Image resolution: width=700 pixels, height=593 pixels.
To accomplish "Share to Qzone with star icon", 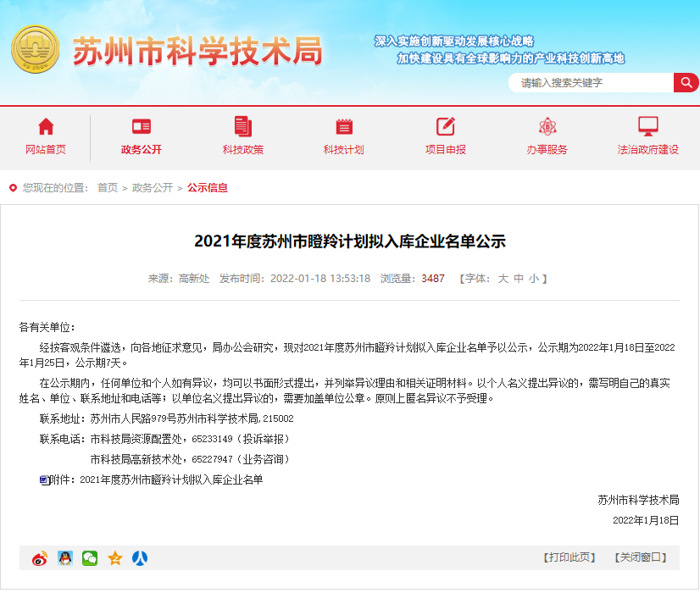I will pyautogui.click(x=115, y=558).
